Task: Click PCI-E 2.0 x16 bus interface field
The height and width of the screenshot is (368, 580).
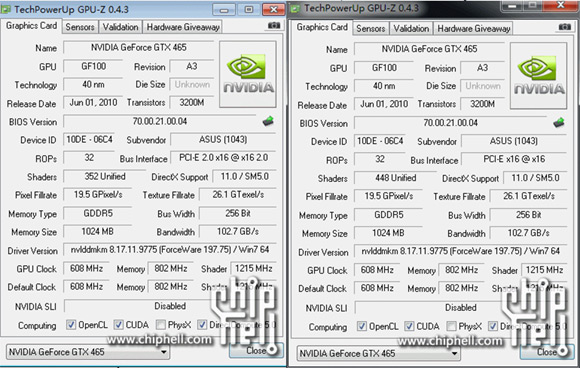Action: pos(223,158)
